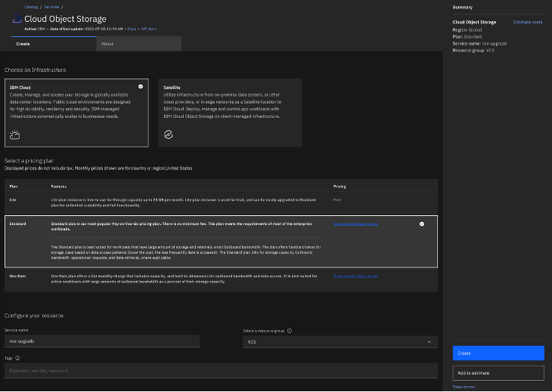Screen dimensions: 552x392
Task: Focus the Tags input field
Action: click(221, 370)
